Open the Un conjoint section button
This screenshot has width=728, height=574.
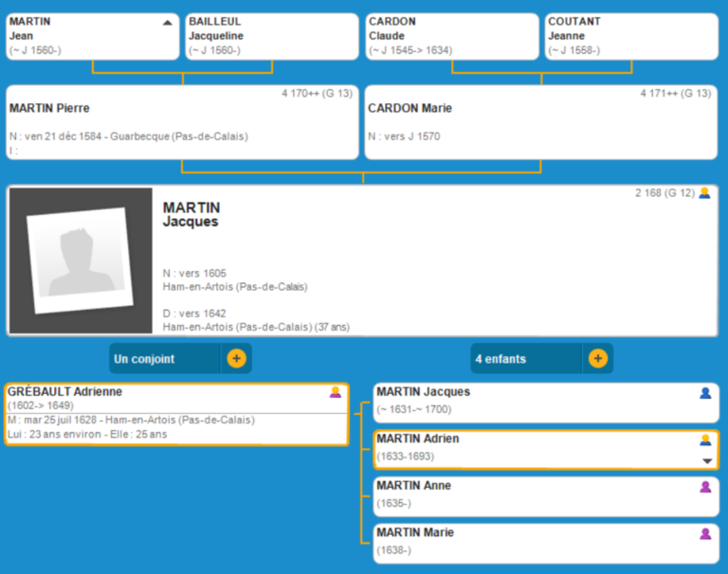(x=166, y=359)
